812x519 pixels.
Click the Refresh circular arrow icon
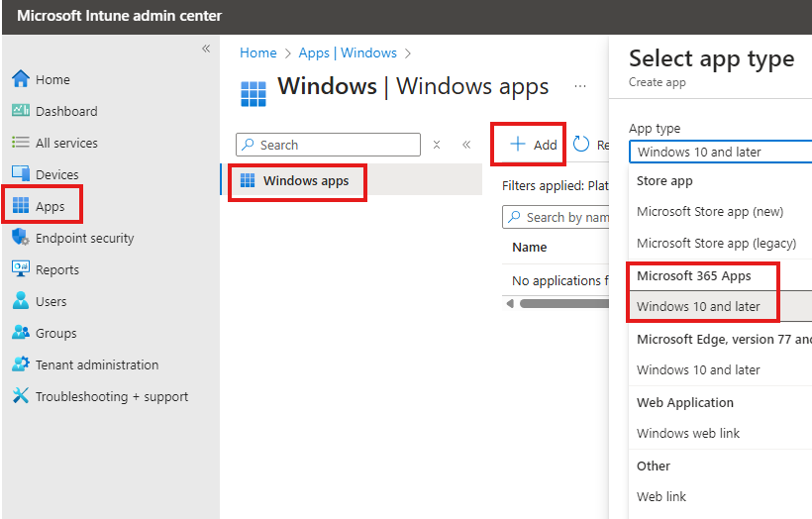pos(581,144)
